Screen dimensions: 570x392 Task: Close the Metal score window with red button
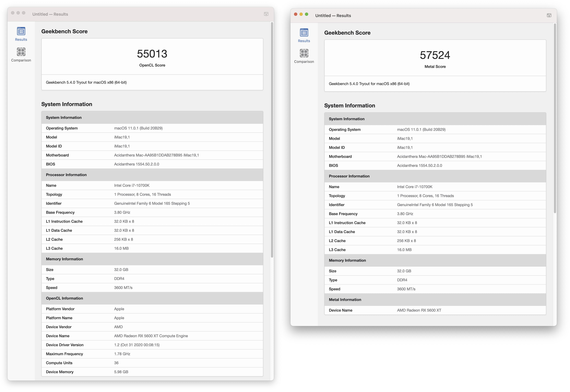point(295,14)
